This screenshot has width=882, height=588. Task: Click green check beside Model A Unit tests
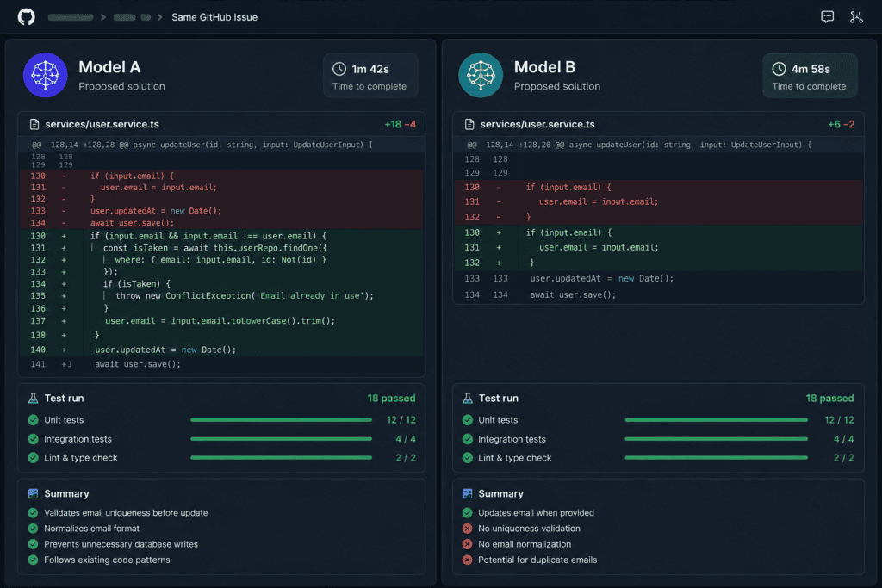pos(34,420)
